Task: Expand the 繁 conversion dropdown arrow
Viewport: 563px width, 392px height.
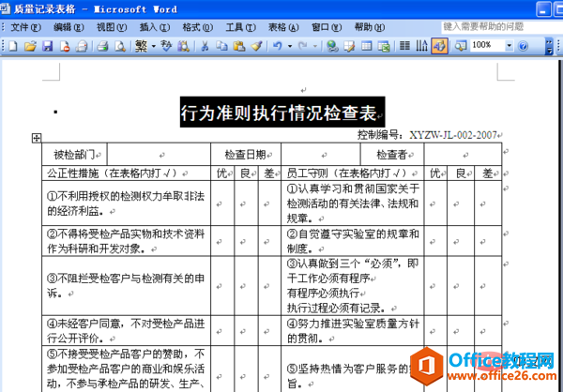Action: pos(153,46)
